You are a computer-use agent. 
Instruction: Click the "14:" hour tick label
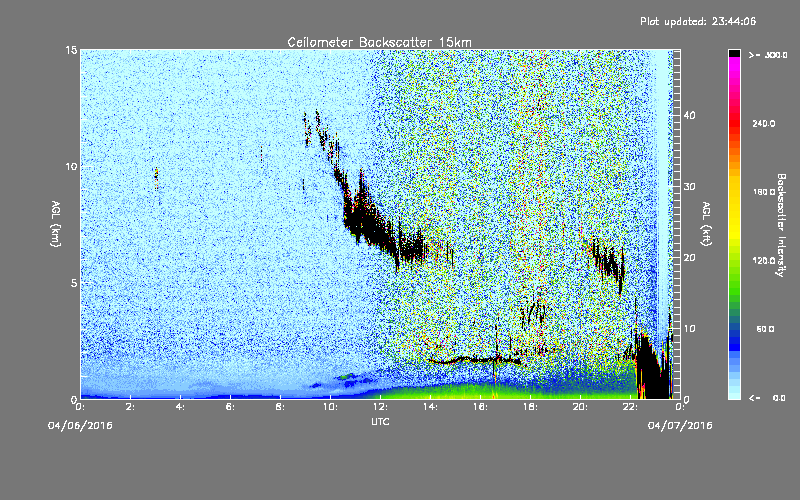pos(431,407)
